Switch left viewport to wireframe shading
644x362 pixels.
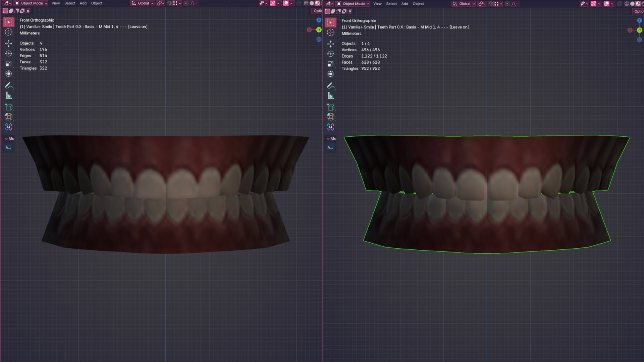pyautogui.click(x=306, y=3)
